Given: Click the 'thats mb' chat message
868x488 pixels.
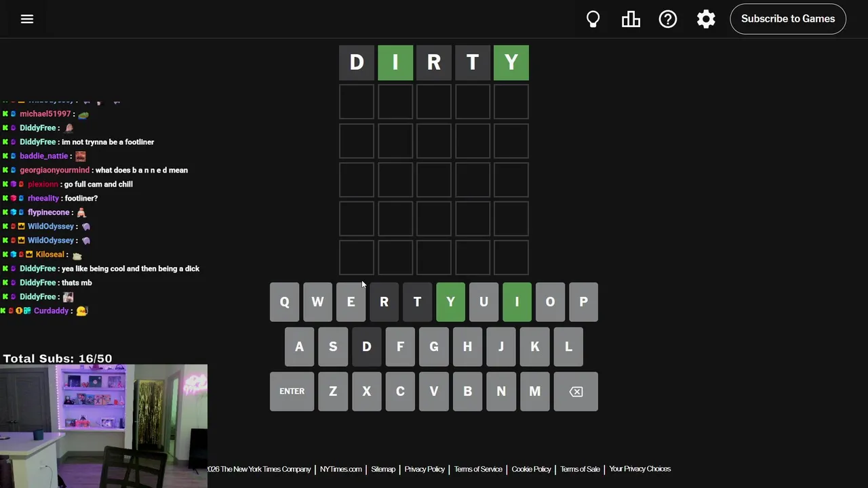Looking at the screenshot, I should click(x=77, y=283).
